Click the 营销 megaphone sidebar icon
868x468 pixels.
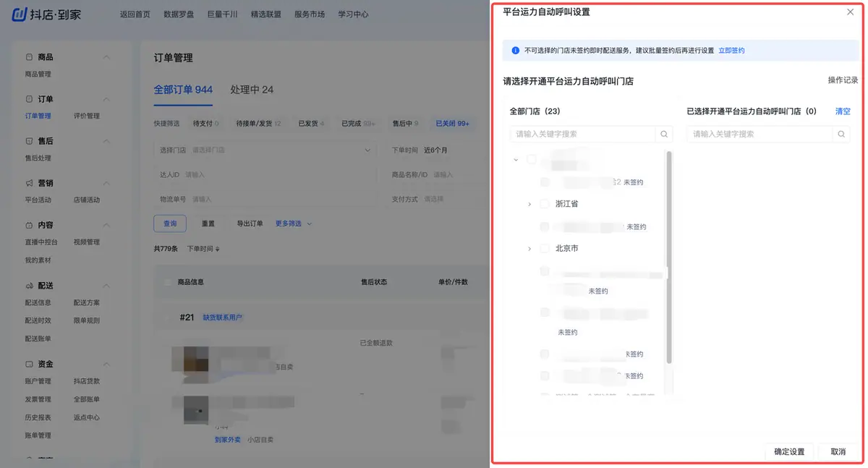point(29,183)
